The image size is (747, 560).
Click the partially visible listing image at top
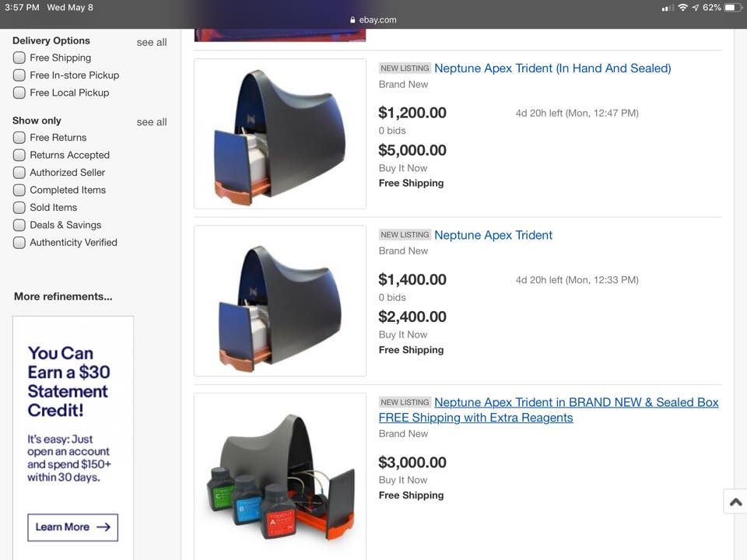[280, 35]
